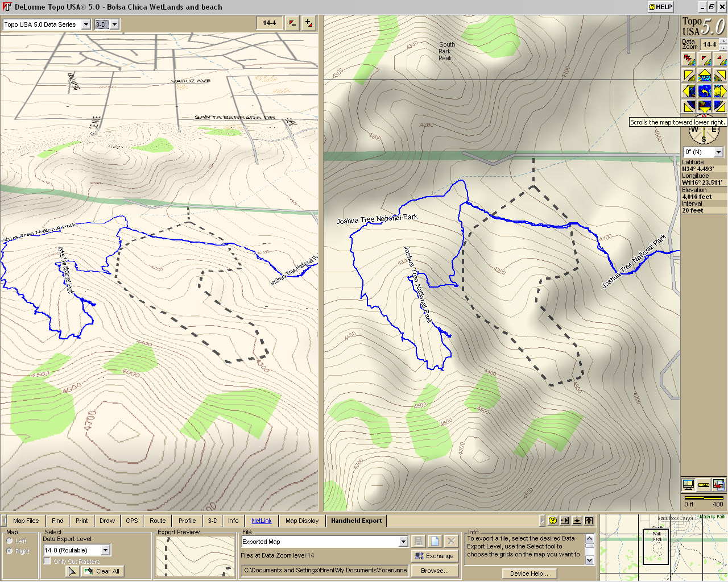Screen dimensions: 728x582
Task: Click Info text scrollbar down arrow
Action: pyautogui.click(x=590, y=560)
